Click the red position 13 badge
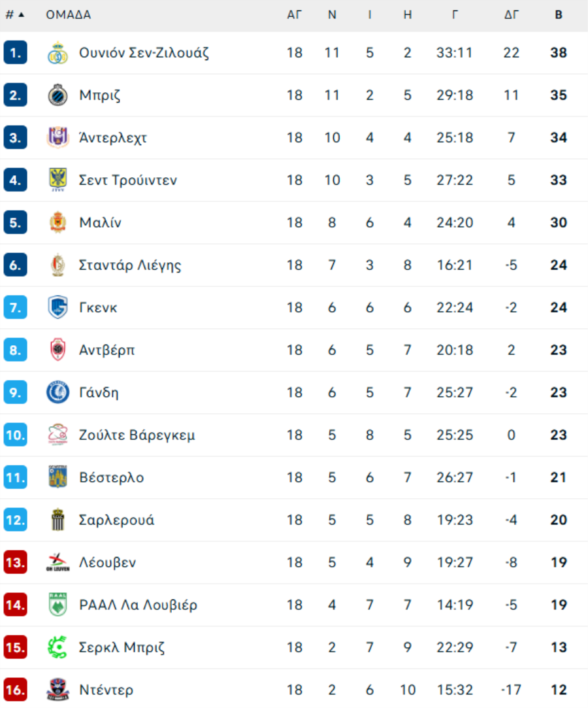This screenshot has width=588, height=708. (x=15, y=563)
